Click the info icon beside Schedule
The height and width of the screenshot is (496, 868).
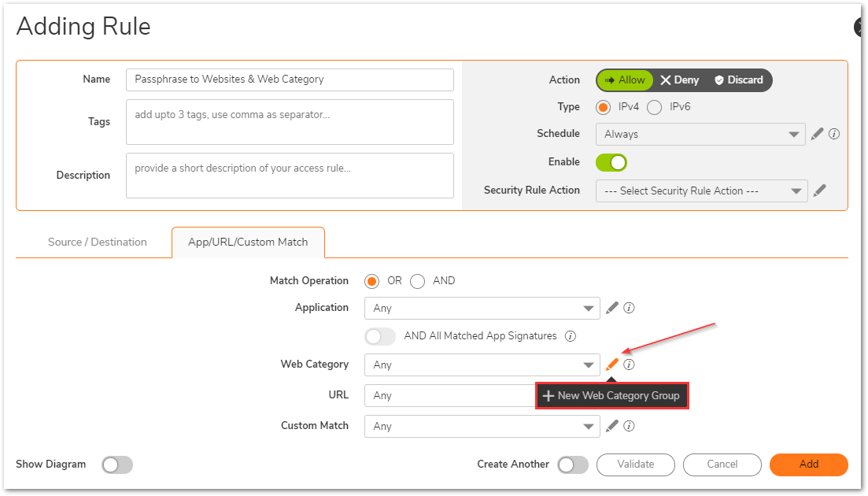[834, 134]
